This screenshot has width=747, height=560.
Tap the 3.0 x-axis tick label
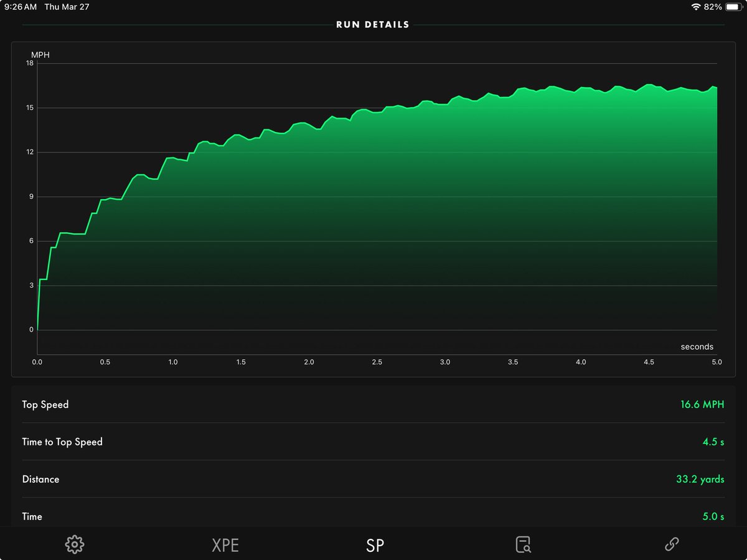click(445, 362)
